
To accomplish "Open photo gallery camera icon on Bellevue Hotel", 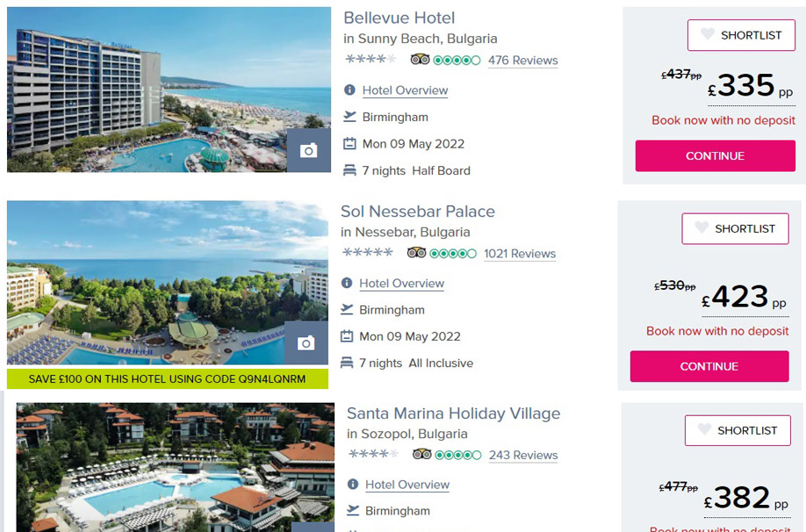I will coord(308,151).
